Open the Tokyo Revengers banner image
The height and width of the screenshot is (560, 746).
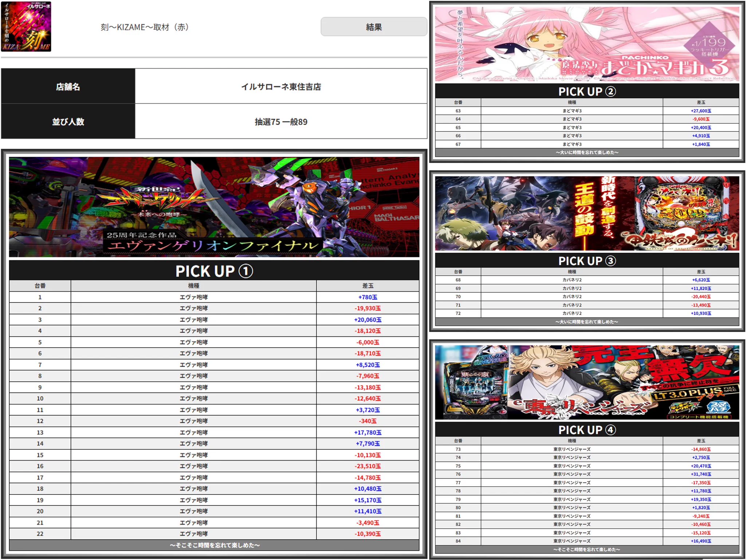click(587, 382)
